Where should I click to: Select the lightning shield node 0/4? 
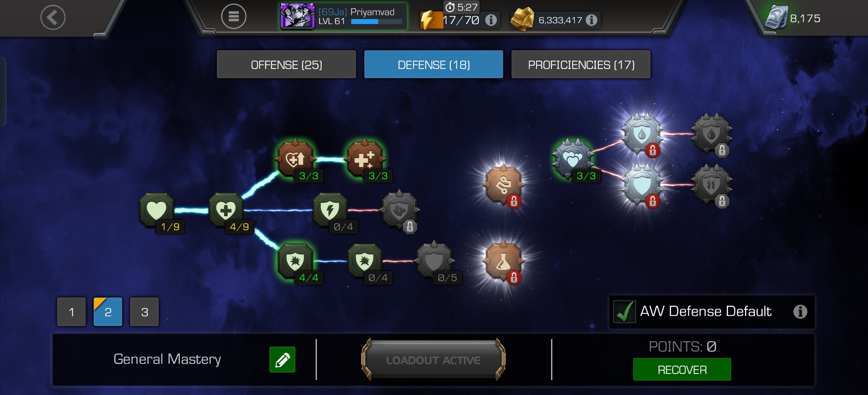330,210
